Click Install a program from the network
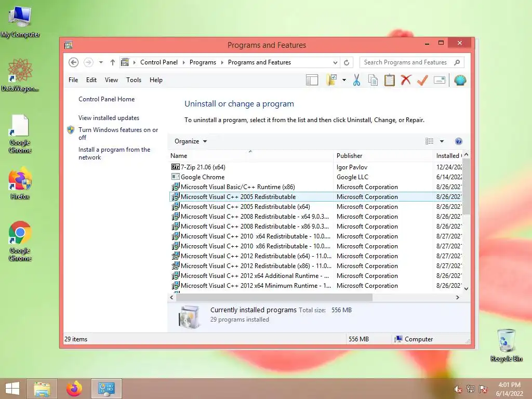 coord(114,153)
